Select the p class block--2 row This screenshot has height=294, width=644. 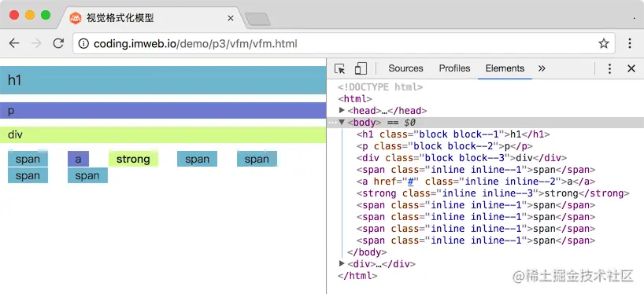tap(445, 146)
